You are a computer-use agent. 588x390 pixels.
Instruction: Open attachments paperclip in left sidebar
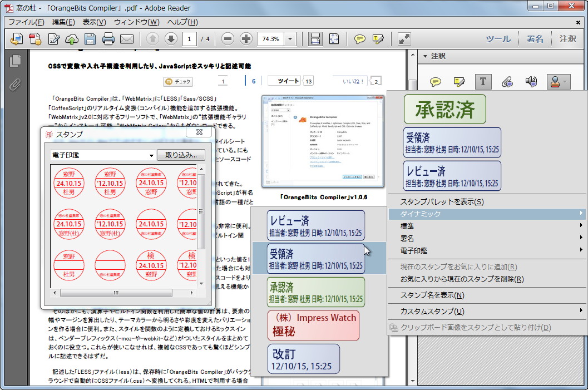[x=15, y=85]
